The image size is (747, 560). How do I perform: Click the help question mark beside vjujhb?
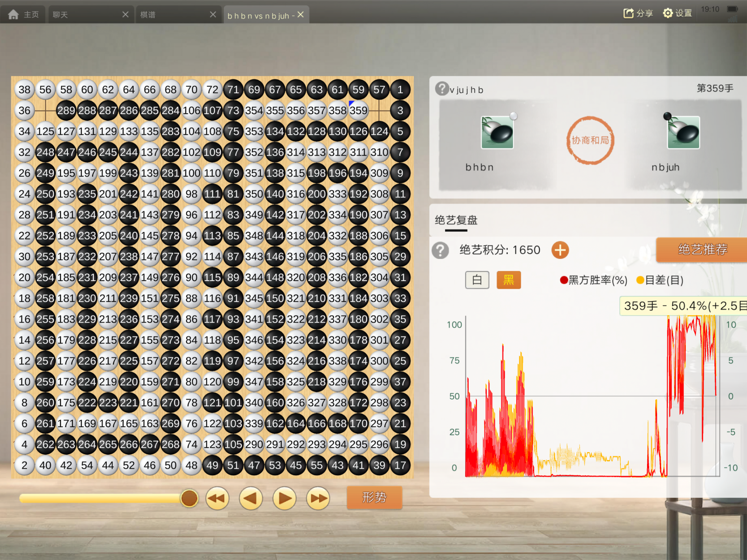coord(442,89)
